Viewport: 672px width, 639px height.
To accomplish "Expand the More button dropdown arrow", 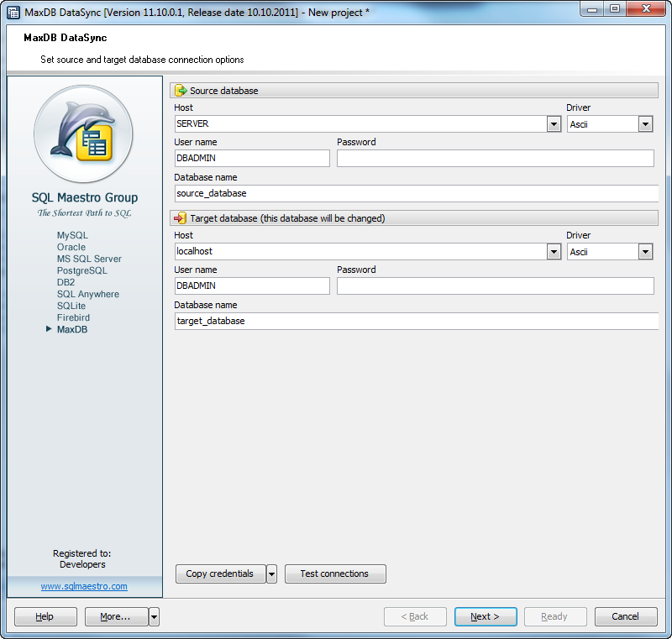I will [154, 616].
